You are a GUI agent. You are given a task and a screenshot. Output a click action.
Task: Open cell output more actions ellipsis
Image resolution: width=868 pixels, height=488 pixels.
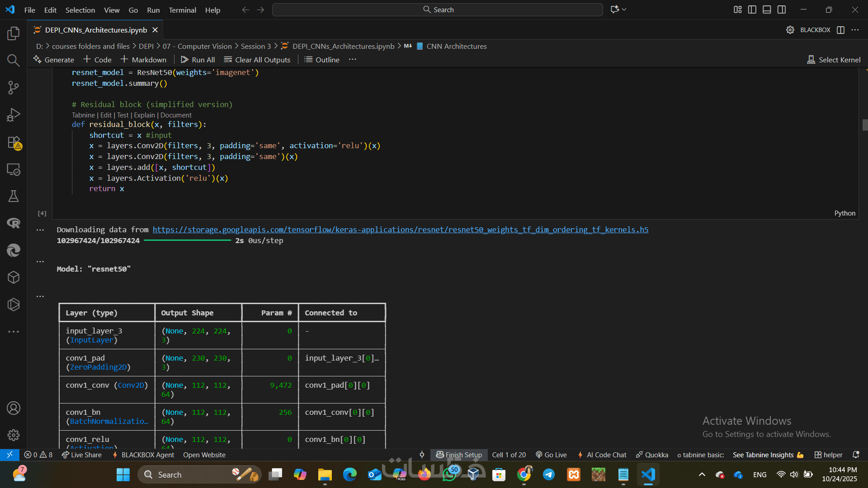[x=40, y=230]
